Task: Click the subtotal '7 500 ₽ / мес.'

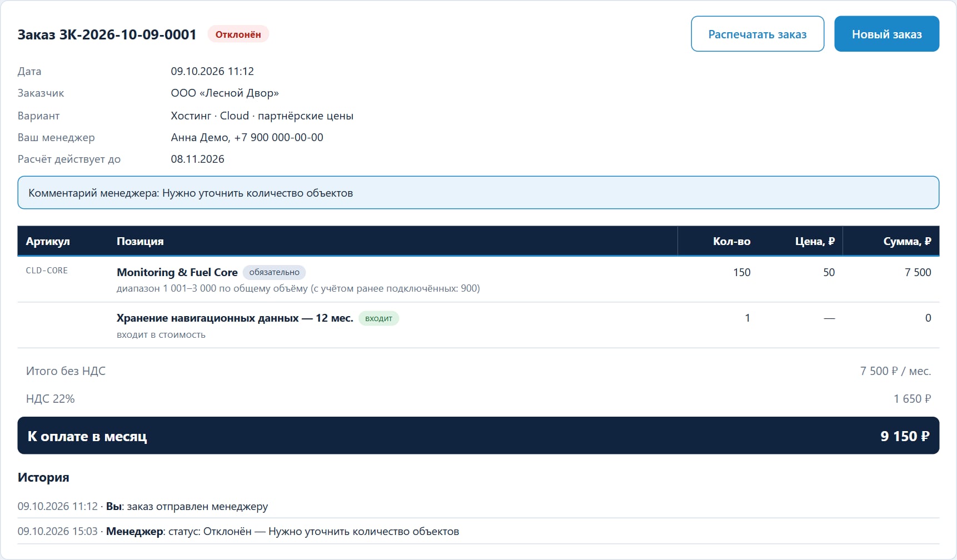Action: pyautogui.click(x=896, y=371)
